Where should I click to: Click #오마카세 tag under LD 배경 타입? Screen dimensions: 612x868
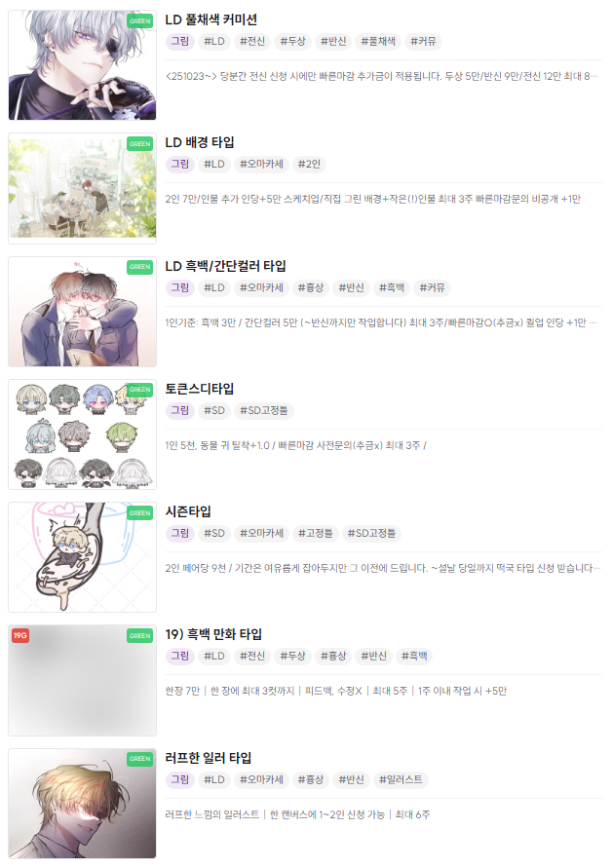pos(261,165)
